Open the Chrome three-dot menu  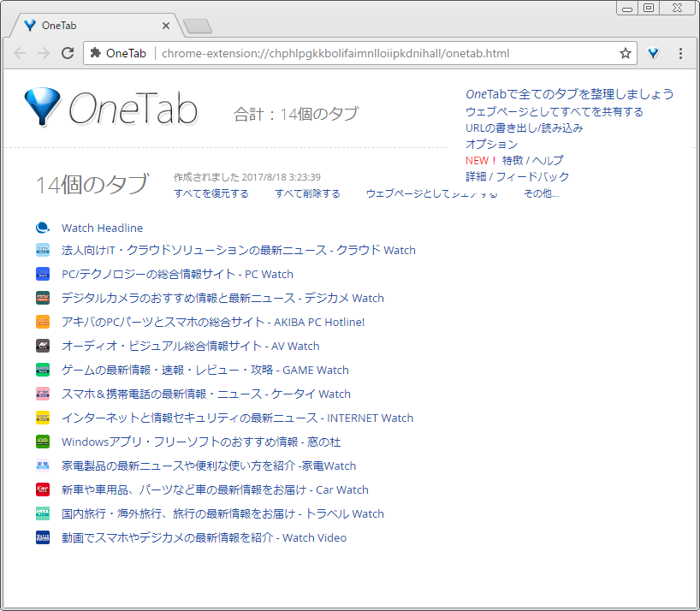(680, 53)
